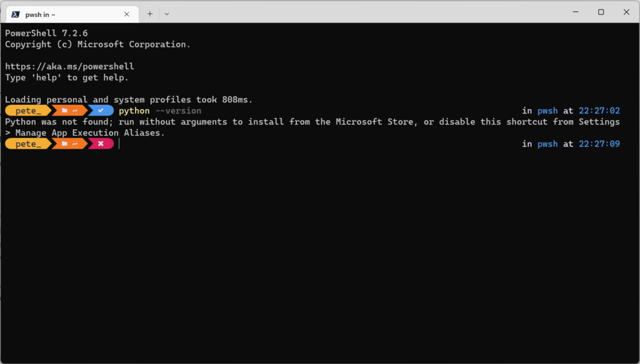
Task: Place cursor at the active prompt input
Action: point(119,144)
